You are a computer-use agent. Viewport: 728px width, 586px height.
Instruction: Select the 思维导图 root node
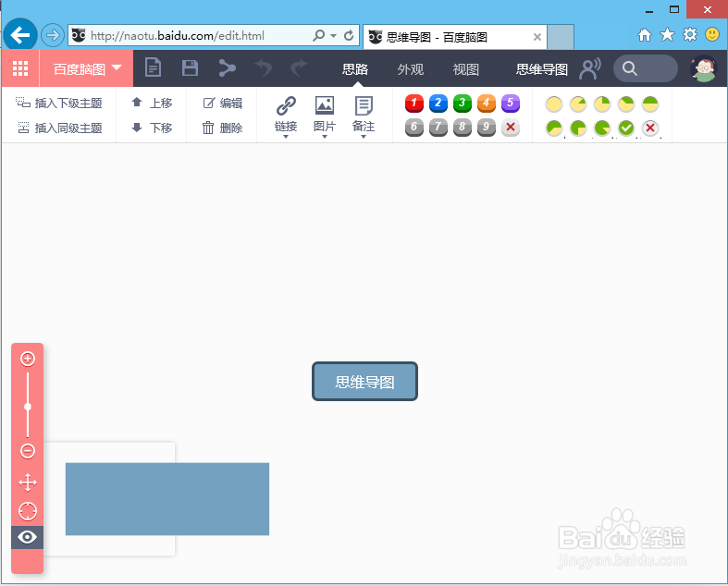click(x=365, y=382)
